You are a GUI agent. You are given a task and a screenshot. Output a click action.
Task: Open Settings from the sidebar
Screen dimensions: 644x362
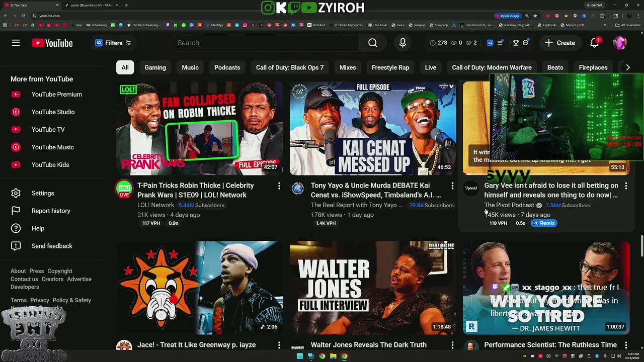coord(51,193)
